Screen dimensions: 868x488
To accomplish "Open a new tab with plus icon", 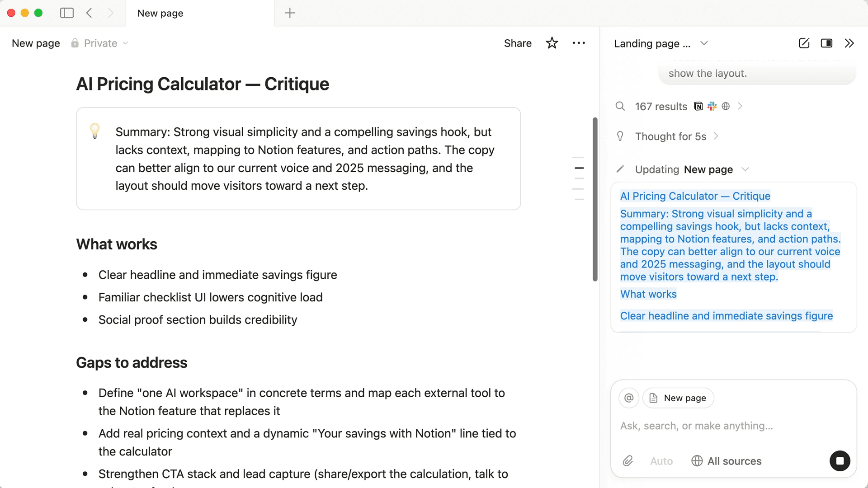I will tap(290, 13).
